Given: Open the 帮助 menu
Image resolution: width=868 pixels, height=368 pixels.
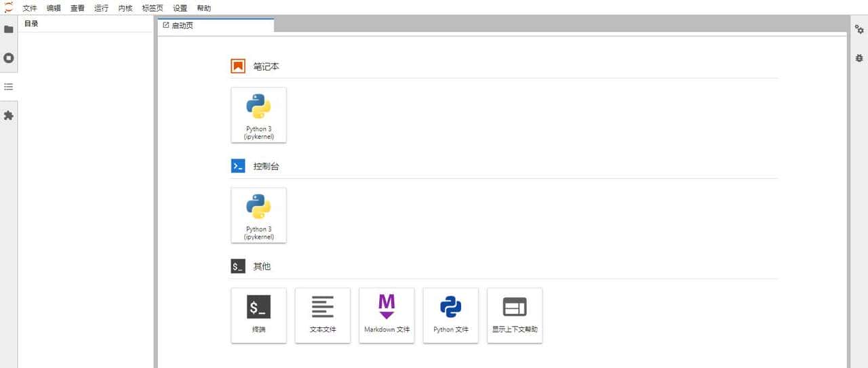Looking at the screenshot, I should point(203,8).
